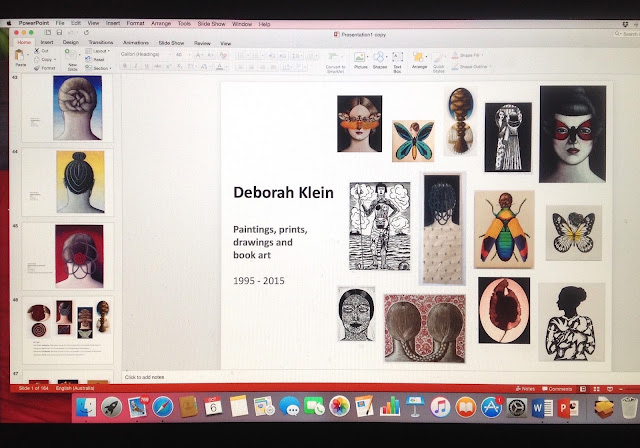640x448 pixels.
Task: Open the Tools menu in menu bar
Action: [x=184, y=24]
